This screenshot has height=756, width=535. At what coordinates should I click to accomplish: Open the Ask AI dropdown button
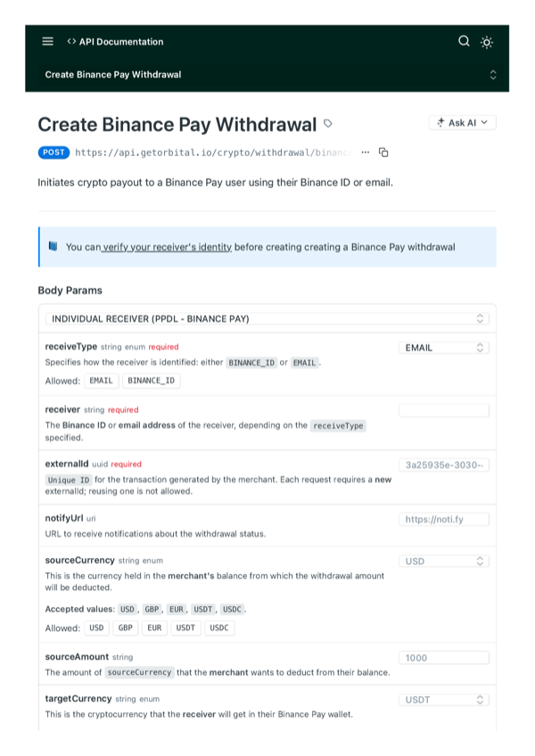(462, 123)
